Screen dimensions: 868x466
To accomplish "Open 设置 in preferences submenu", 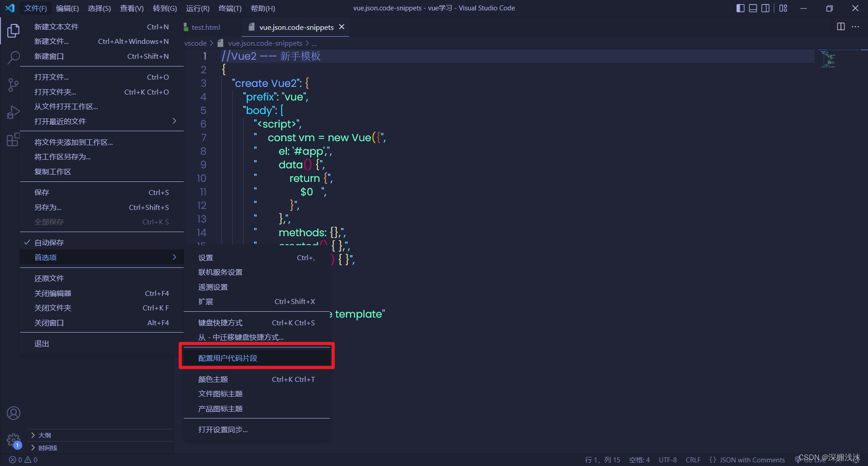I will pyautogui.click(x=257, y=257).
